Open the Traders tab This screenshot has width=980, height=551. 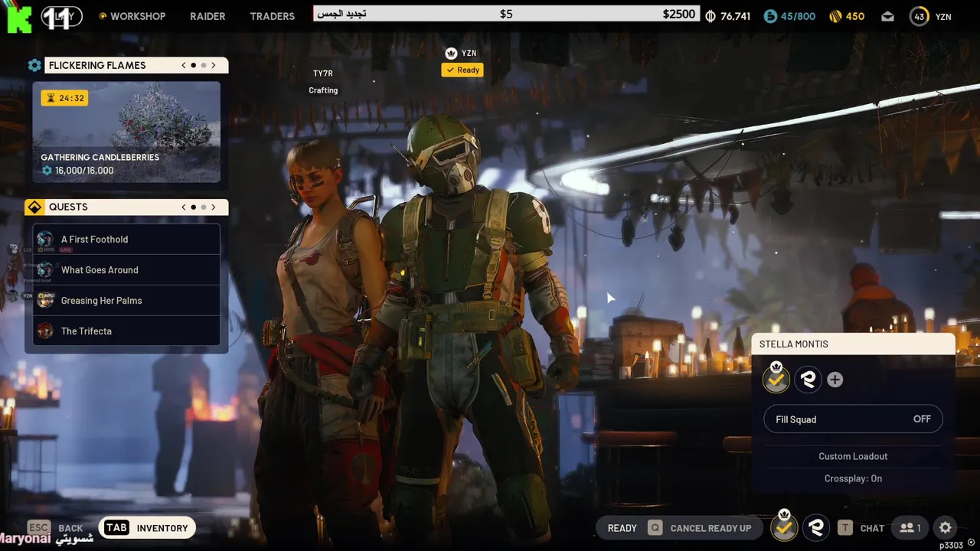pos(272,16)
